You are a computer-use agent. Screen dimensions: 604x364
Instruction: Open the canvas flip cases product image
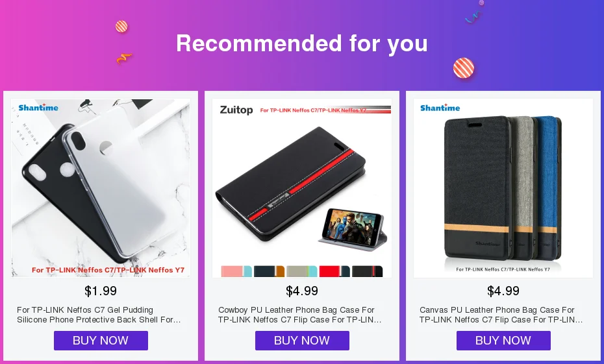[x=503, y=188]
